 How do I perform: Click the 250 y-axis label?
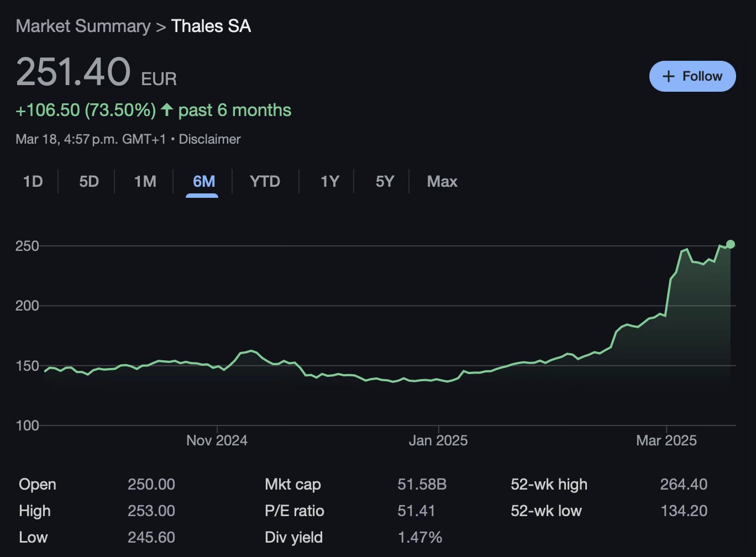click(28, 246)
